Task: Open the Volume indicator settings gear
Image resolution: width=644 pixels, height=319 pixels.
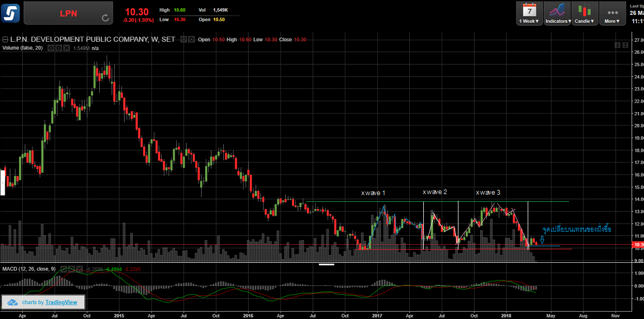Action: pos(58,48)
